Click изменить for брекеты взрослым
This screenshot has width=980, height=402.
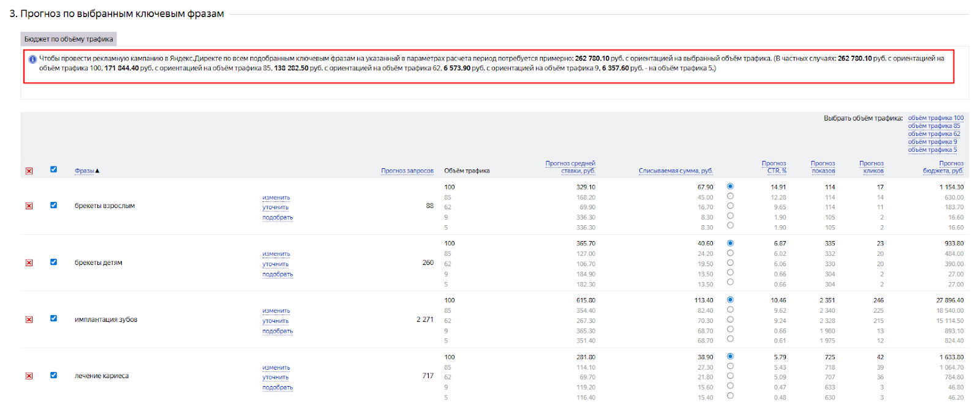point(276,198)
